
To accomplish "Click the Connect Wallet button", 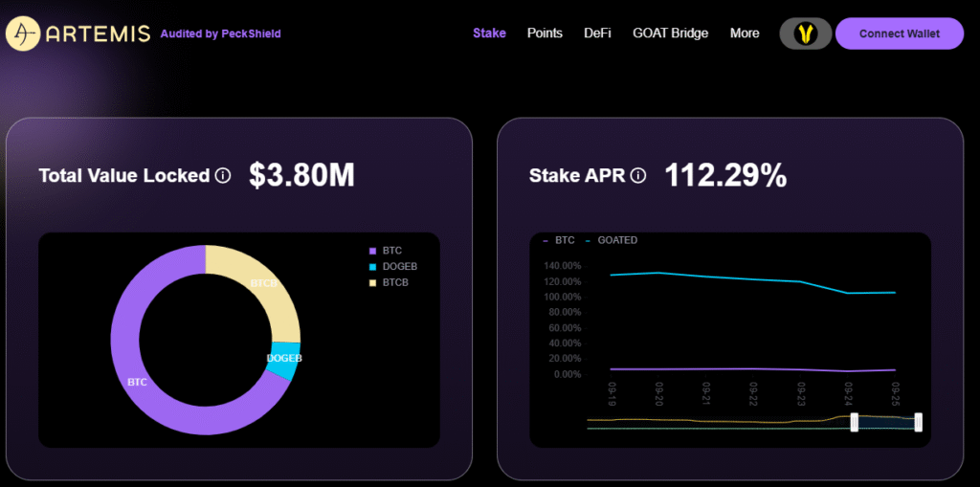I will coord(900,33).
